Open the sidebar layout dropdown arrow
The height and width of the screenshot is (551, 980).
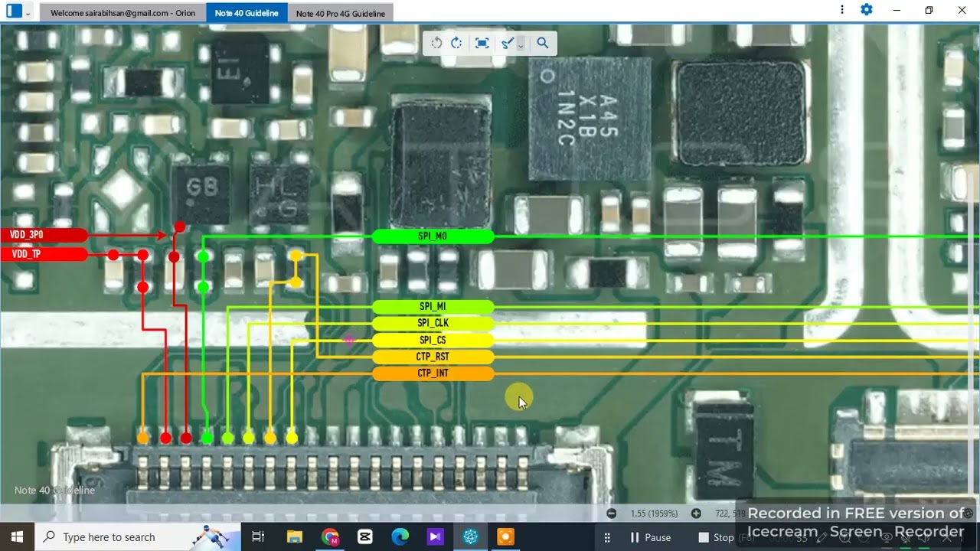click(x=28, y=13)
